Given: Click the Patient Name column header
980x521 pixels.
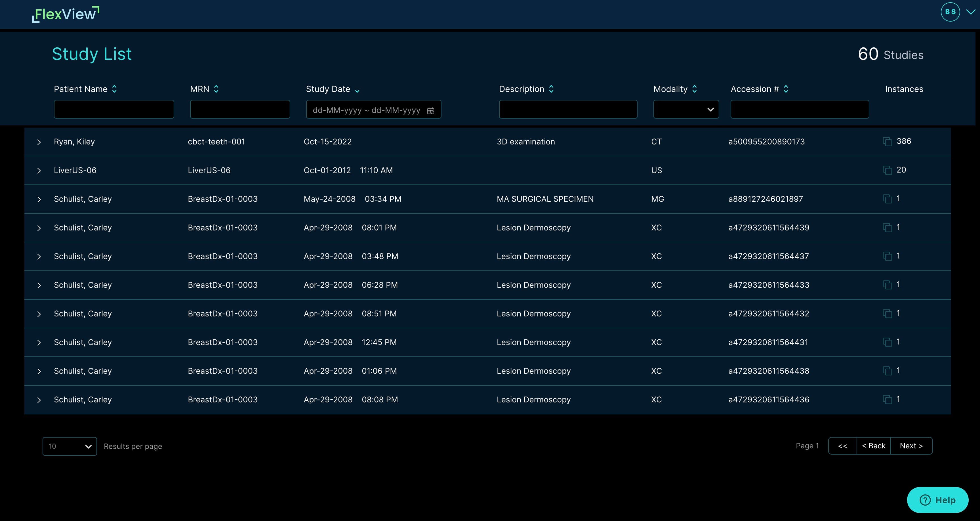Looking at the screenshot, I should click(x=81, y=89).
